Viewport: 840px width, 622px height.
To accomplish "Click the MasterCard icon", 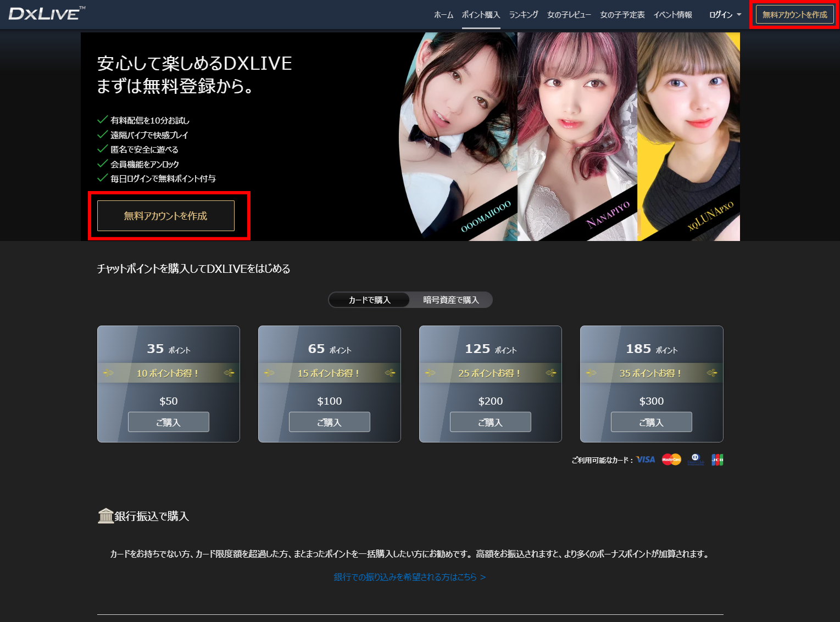I will click(671, 460).
